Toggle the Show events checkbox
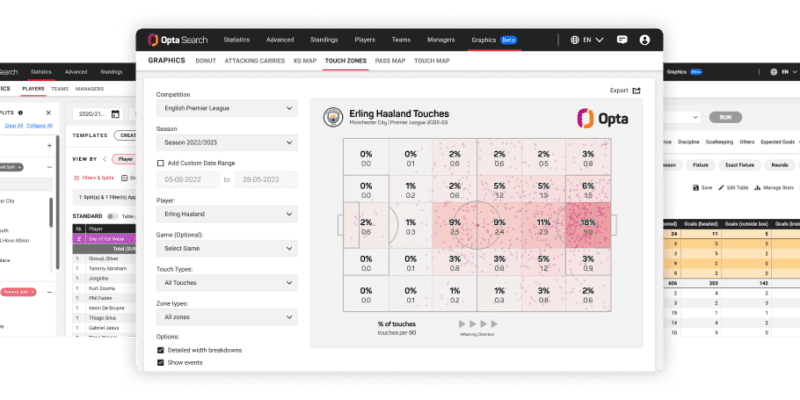 (161, 363)
